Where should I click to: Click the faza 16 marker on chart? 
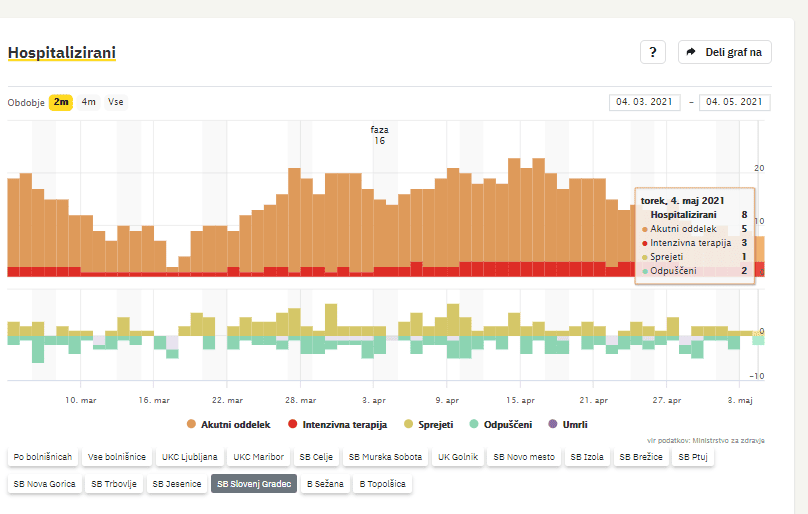click(x=379, y=135)
